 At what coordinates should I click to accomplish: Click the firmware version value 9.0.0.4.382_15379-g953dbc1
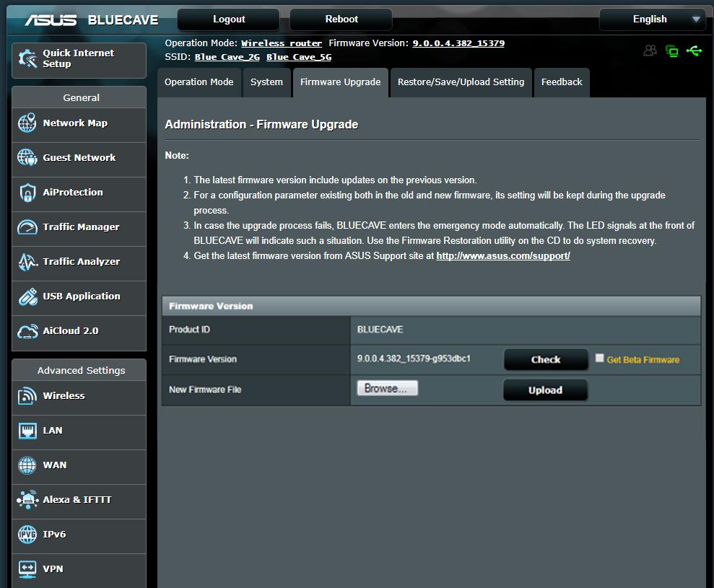click(x=414, y=359)
